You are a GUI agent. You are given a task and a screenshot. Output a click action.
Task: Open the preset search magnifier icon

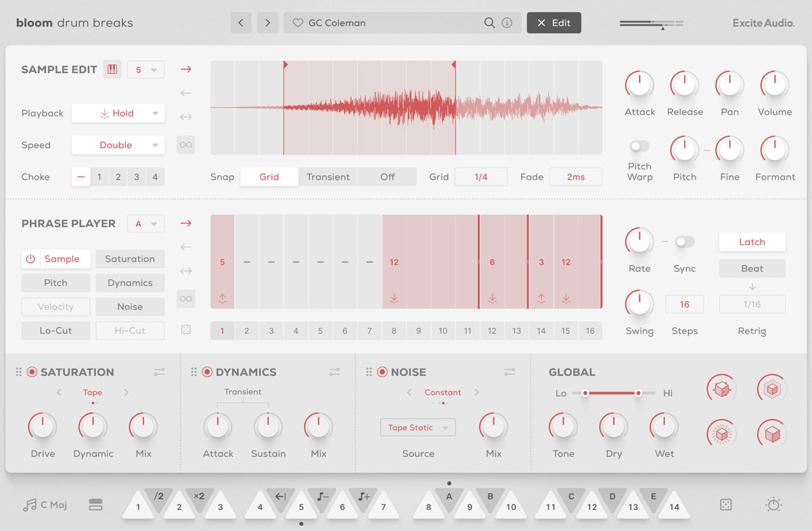click(490, 22)
